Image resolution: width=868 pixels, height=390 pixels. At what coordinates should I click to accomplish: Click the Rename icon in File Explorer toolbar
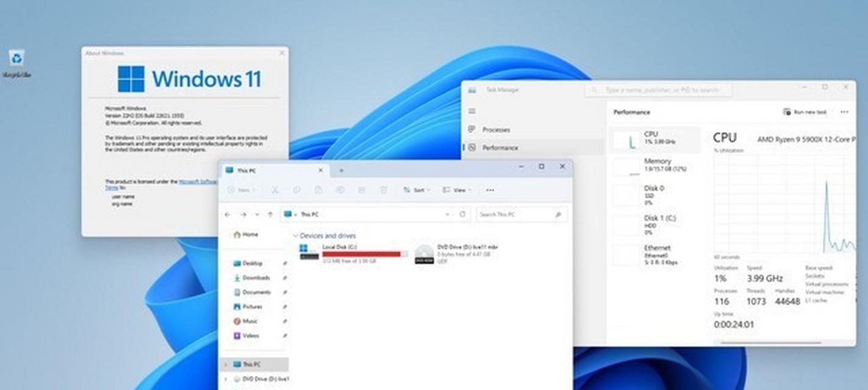click(x=340, y=190)
